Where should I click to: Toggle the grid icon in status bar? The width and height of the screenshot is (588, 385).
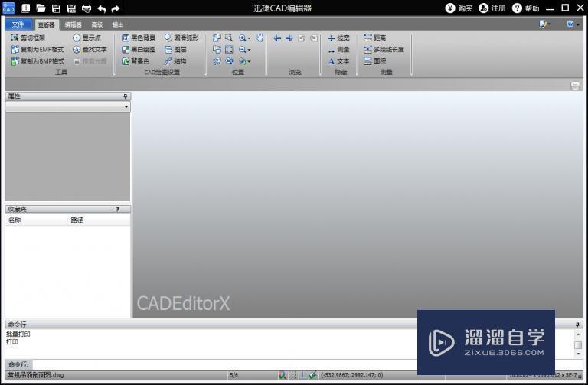click(292, 375)
